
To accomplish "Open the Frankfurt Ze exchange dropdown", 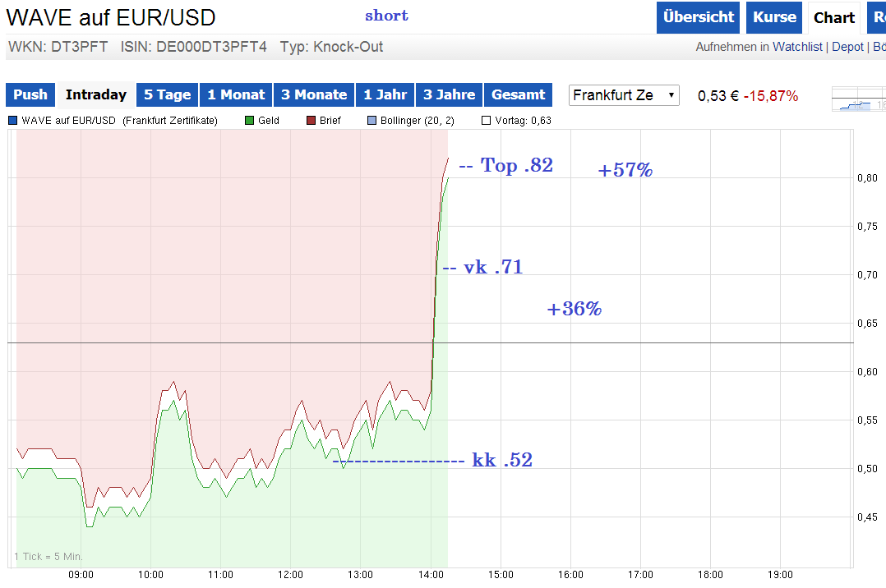I will click(x=625, y=95).
